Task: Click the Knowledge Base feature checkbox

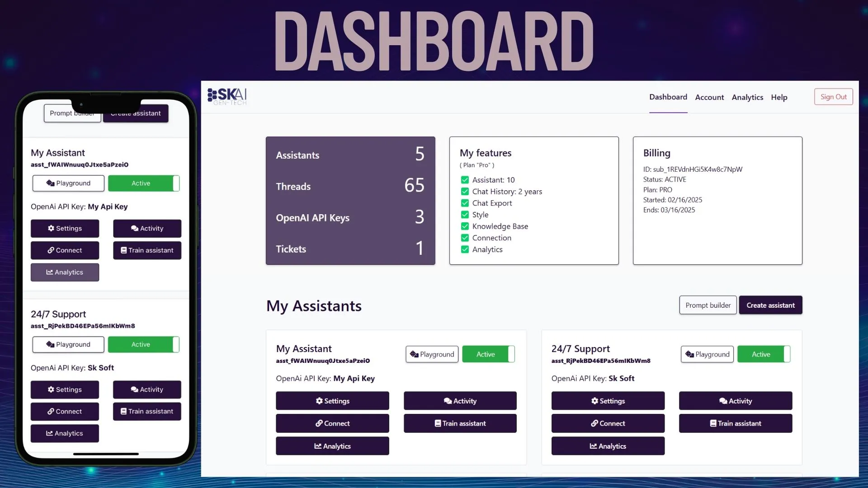Action: [x=465, y=226]
